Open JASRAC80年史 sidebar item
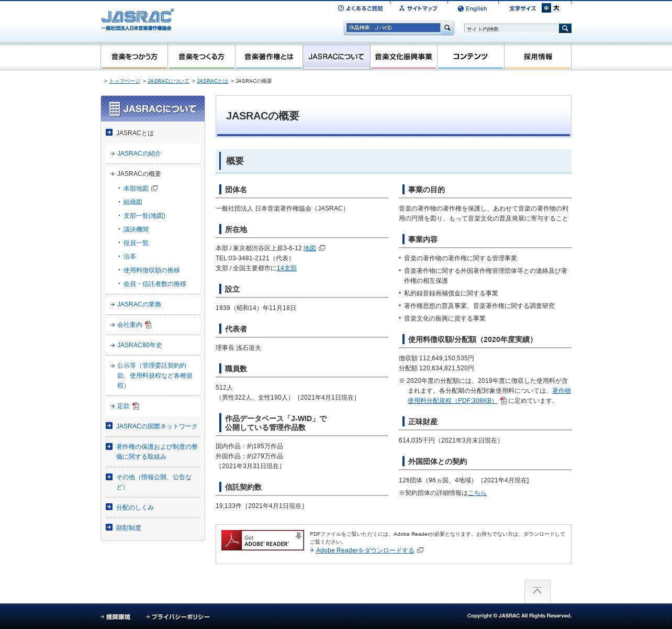The image size is (672, 629). (140, 345)
